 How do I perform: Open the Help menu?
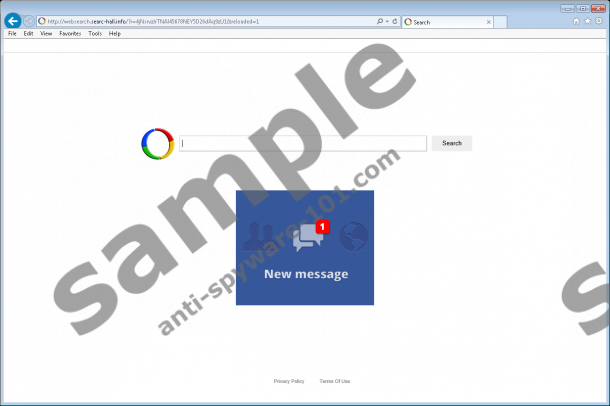pos(115,33)
